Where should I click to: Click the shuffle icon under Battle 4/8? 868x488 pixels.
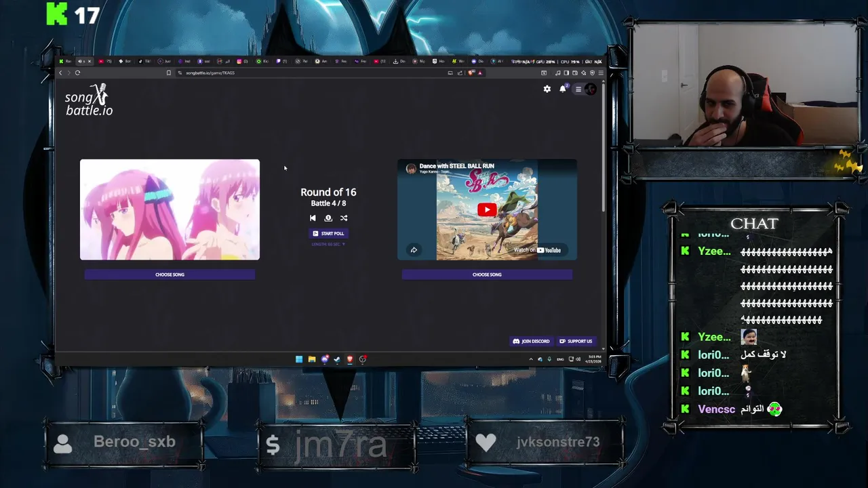(344, 218)
